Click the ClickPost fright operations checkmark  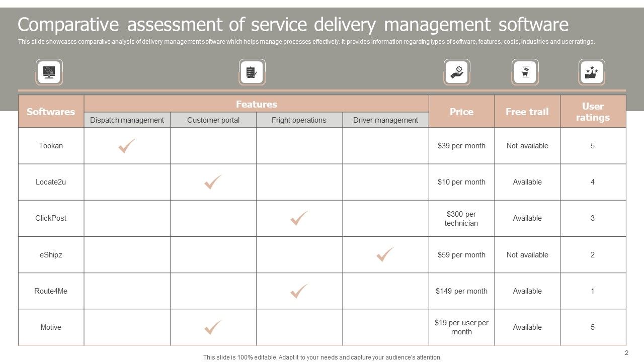coord(299,218)
